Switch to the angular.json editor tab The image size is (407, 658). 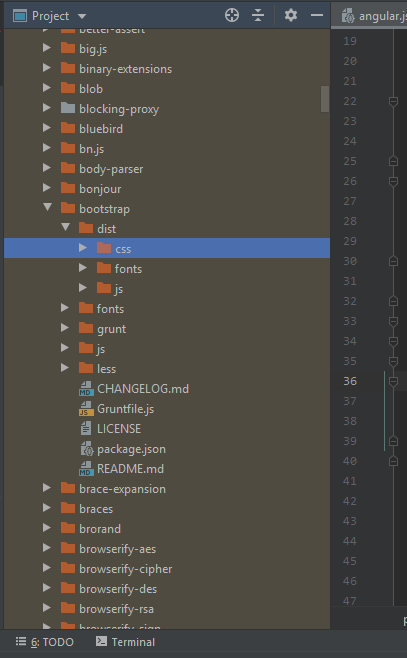pyautogui.click(x=373, y=16)
